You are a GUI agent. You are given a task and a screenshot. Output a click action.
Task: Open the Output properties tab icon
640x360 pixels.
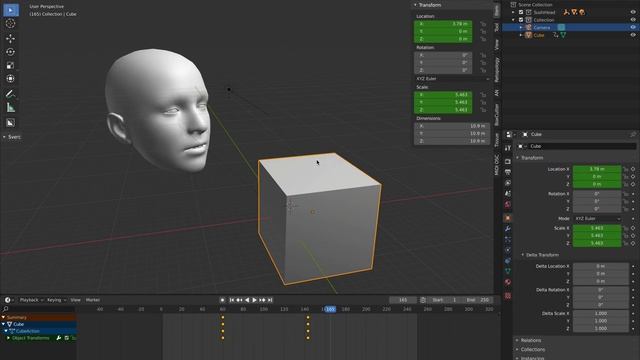pos(508,172)
